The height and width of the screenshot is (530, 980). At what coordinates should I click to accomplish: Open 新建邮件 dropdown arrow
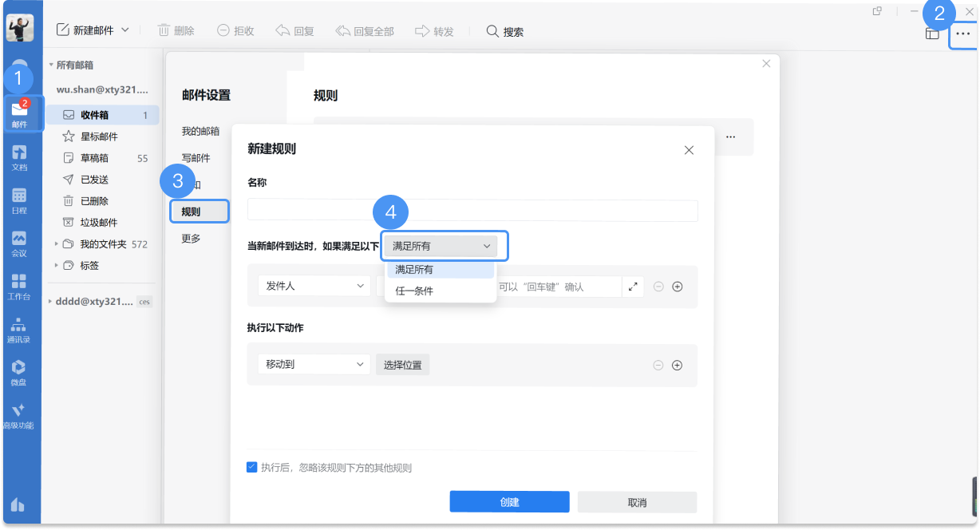tap(125, 30)
